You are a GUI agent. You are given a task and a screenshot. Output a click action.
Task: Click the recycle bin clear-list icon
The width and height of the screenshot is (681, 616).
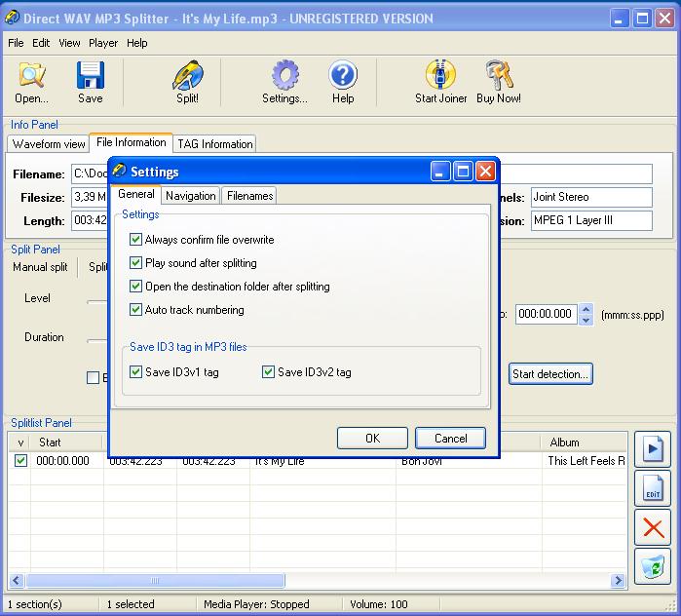click(x=653, y=567)
